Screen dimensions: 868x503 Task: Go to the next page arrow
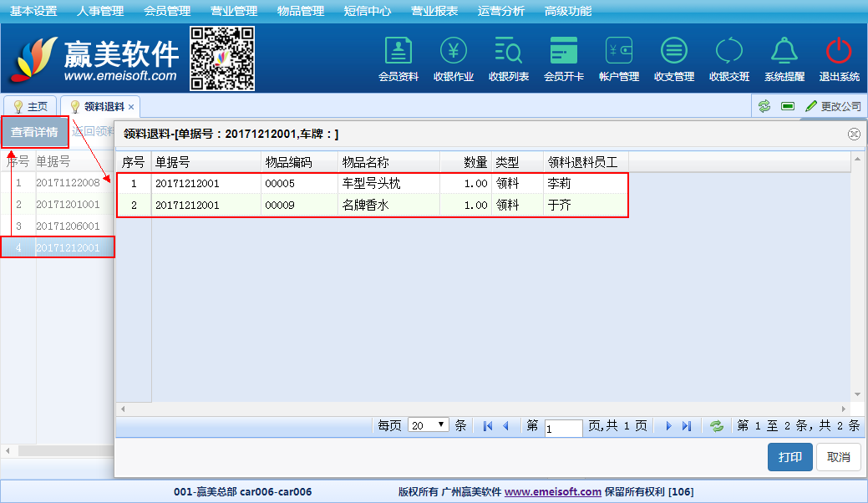[x=668, y=426]
